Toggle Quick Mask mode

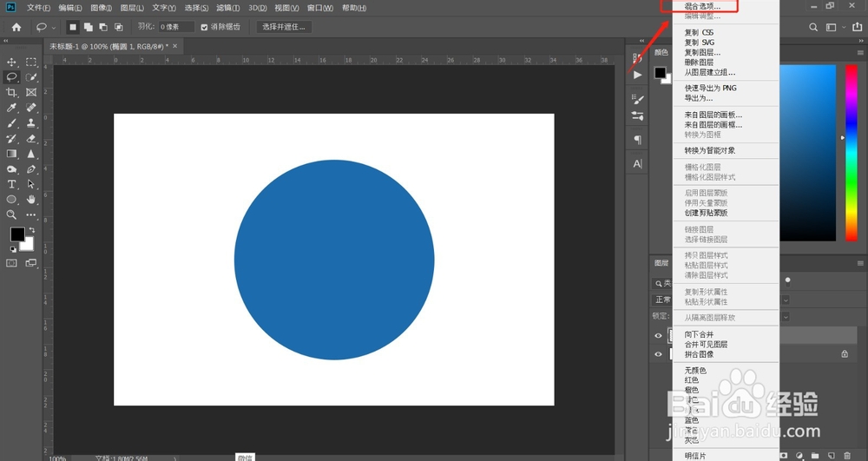[11, 263]
